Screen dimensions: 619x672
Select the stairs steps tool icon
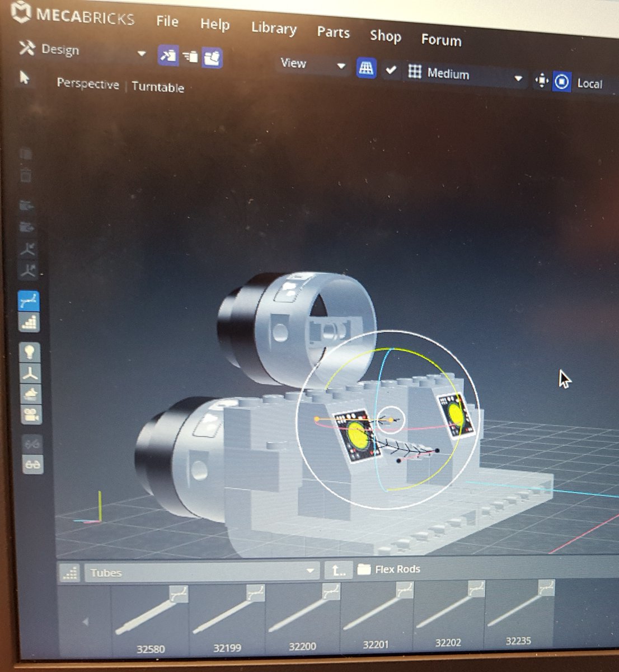point(29,321)
